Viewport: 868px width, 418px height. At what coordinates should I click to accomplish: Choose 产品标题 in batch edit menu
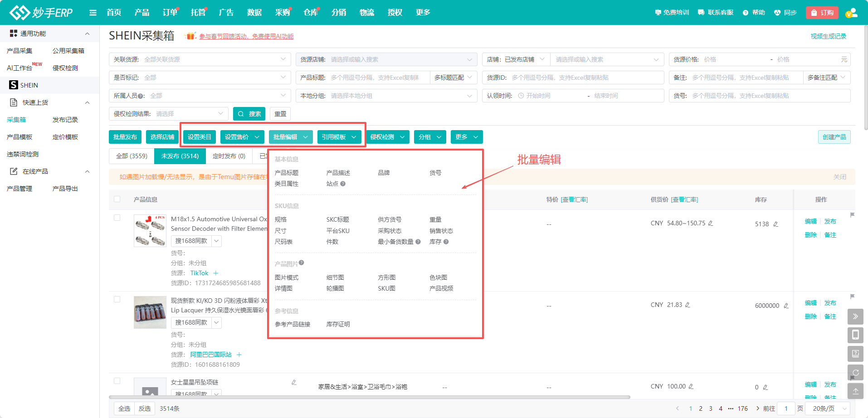[x=287, y=173]
